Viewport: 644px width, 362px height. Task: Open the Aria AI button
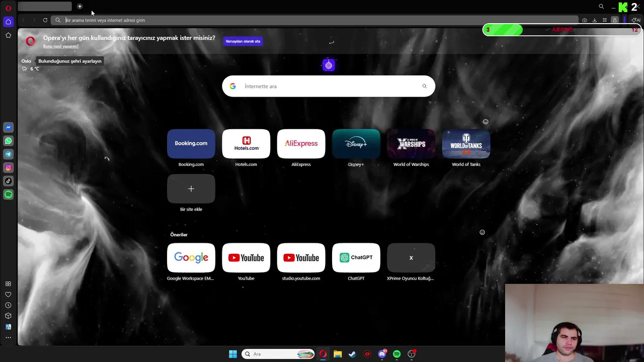[636, 20]
